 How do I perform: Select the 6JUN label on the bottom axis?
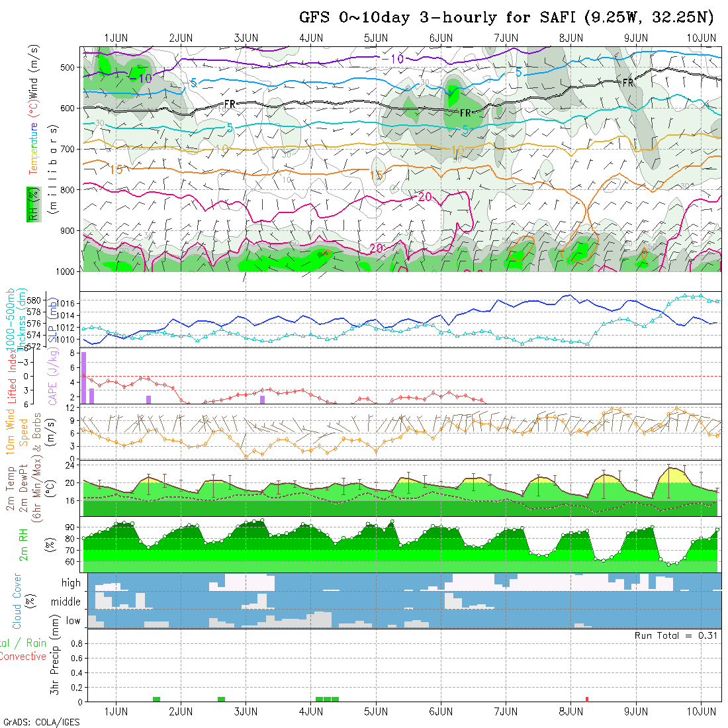click(441, 711)
